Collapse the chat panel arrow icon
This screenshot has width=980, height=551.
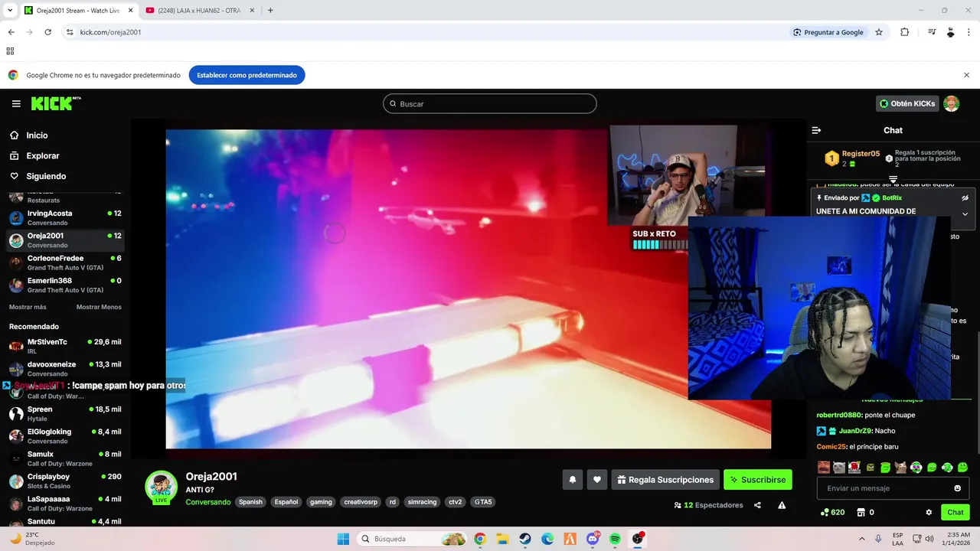(x=816, y=130)
